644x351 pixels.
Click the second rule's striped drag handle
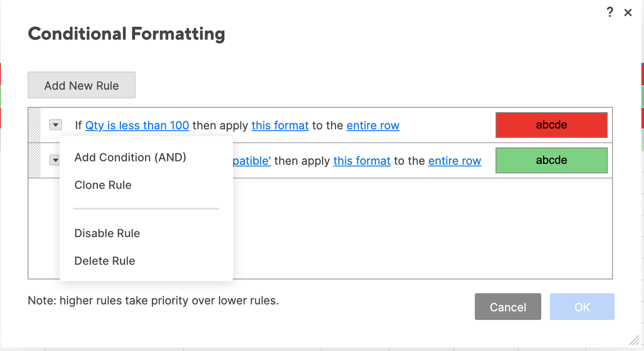35,160
